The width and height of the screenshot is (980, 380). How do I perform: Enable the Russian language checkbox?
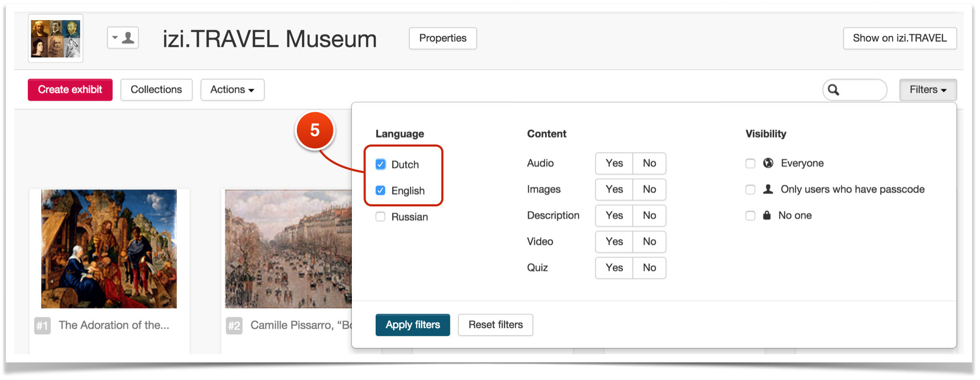pos(380,216)
